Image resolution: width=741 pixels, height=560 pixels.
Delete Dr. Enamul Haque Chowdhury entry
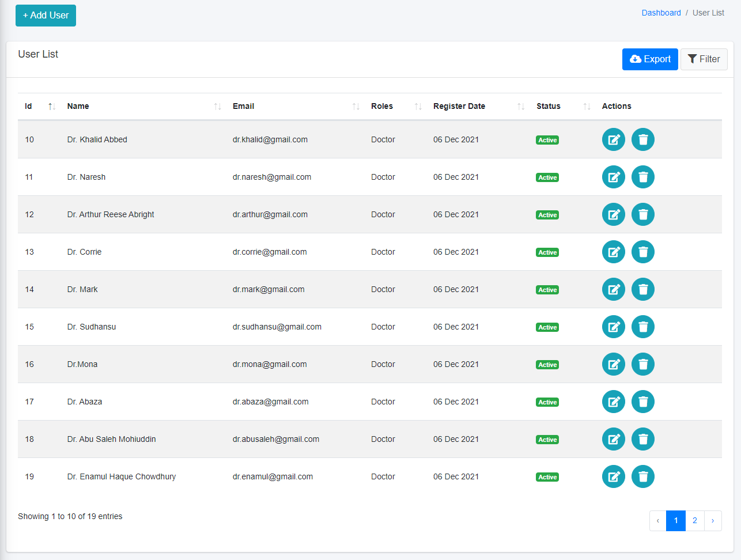pyautogui.click(x=642, y=476)
